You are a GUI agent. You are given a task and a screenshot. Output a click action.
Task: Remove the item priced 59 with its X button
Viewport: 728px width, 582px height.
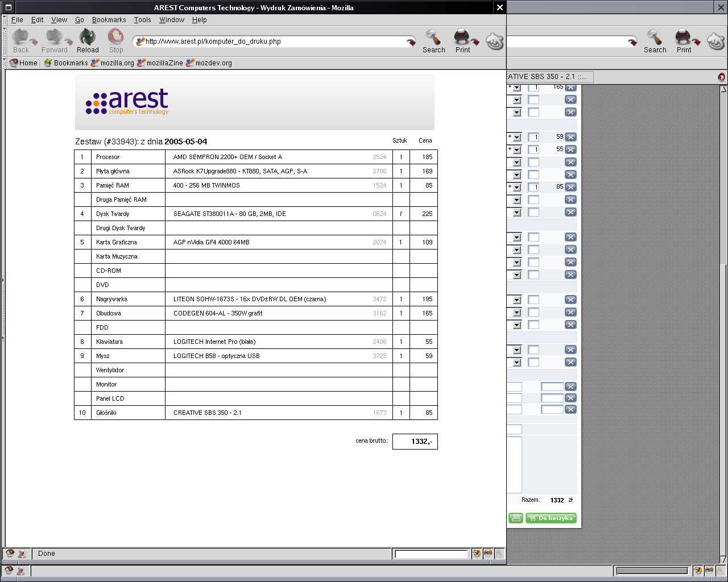(x=570, y=137)
